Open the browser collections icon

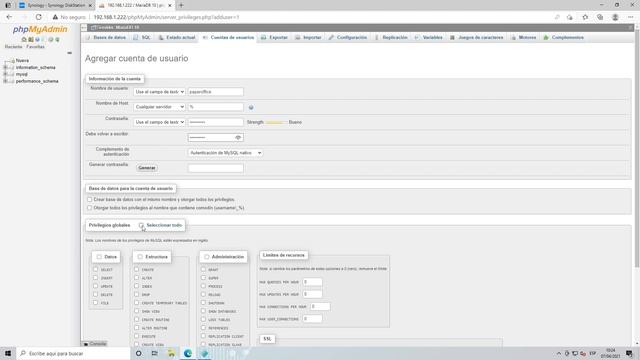600,17
